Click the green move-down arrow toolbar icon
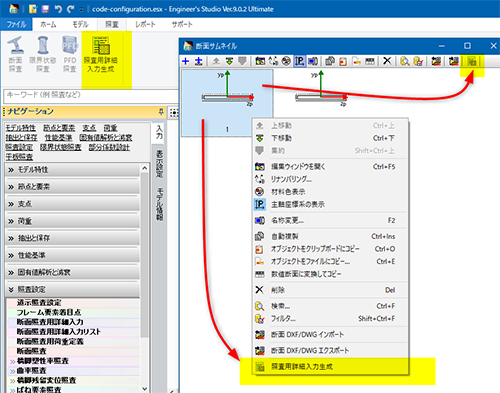This screenshot has height=393, width=500. coord(229,61)
